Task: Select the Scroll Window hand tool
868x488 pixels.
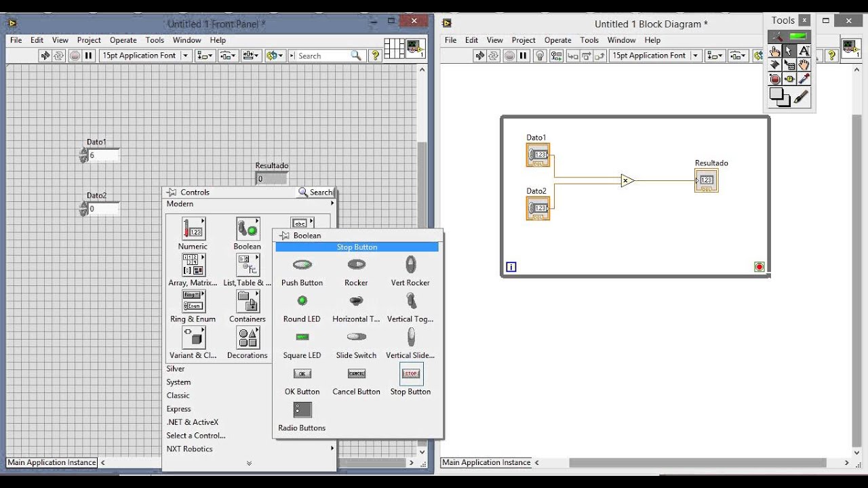Action: [804, 65]
